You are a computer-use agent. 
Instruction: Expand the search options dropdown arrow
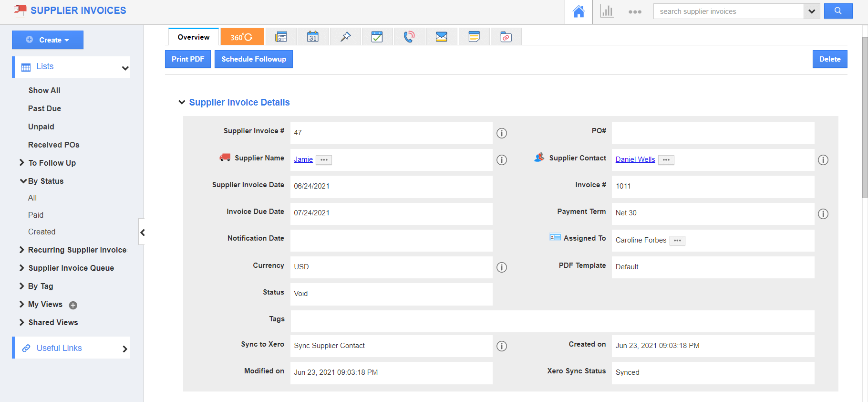pos(812,11)
